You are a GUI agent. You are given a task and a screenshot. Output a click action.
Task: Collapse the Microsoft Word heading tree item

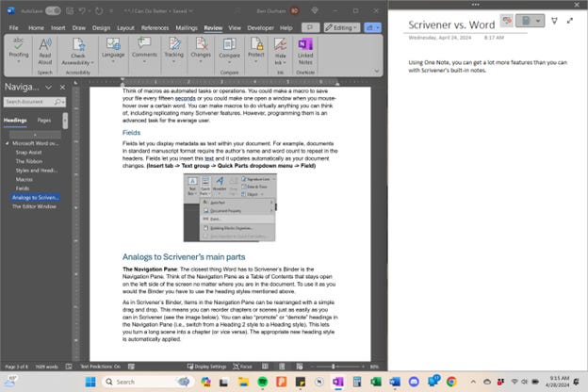pyautogui.click(x=8, y=143)
